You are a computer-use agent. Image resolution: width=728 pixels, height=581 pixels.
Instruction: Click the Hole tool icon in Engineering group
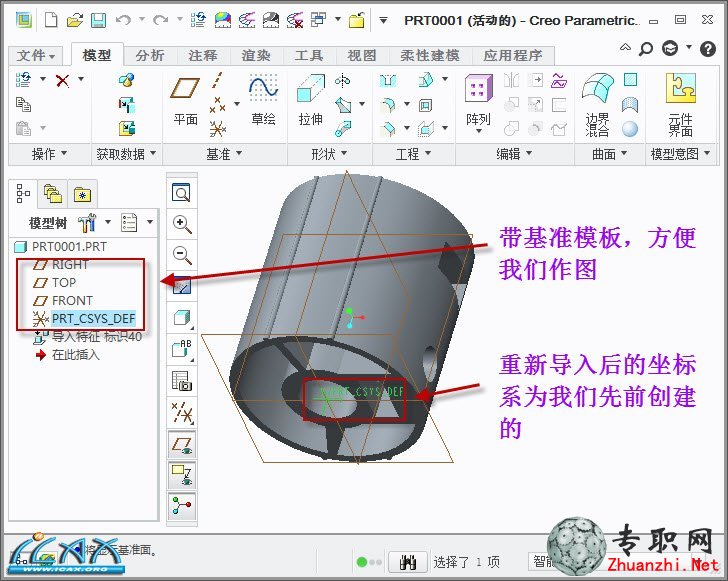coord(387,80)
